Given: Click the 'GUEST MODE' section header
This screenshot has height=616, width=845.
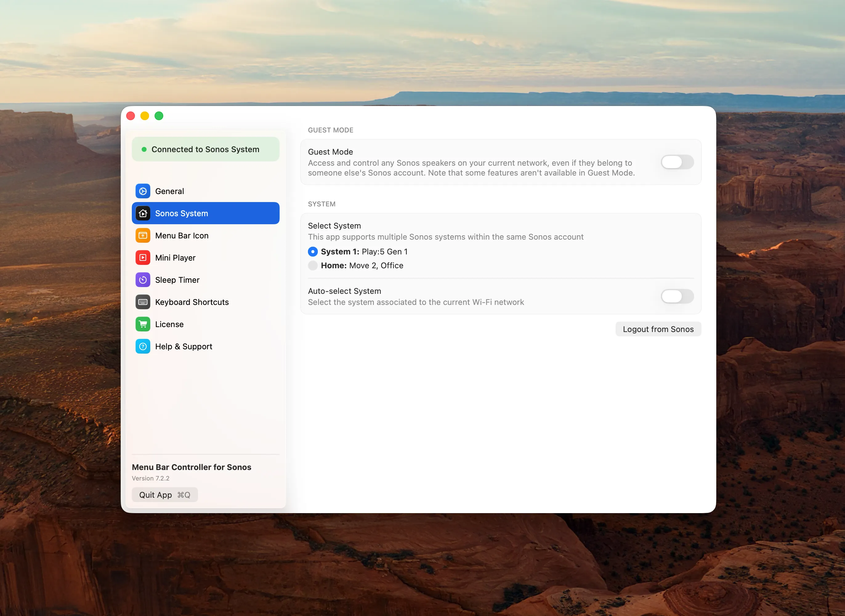Looking at the screenshot, I should click(x=331, y=130).
